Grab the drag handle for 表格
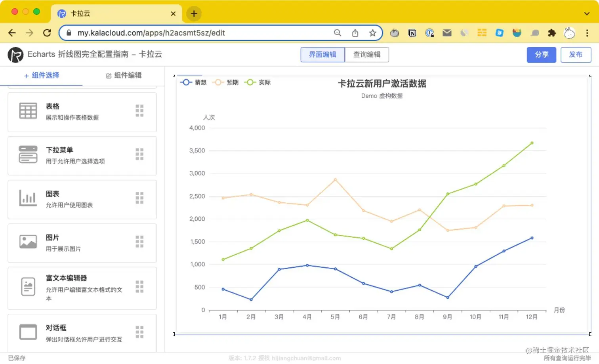The width and height of the screenshot is (599, 364). click(x=139, y=111)
